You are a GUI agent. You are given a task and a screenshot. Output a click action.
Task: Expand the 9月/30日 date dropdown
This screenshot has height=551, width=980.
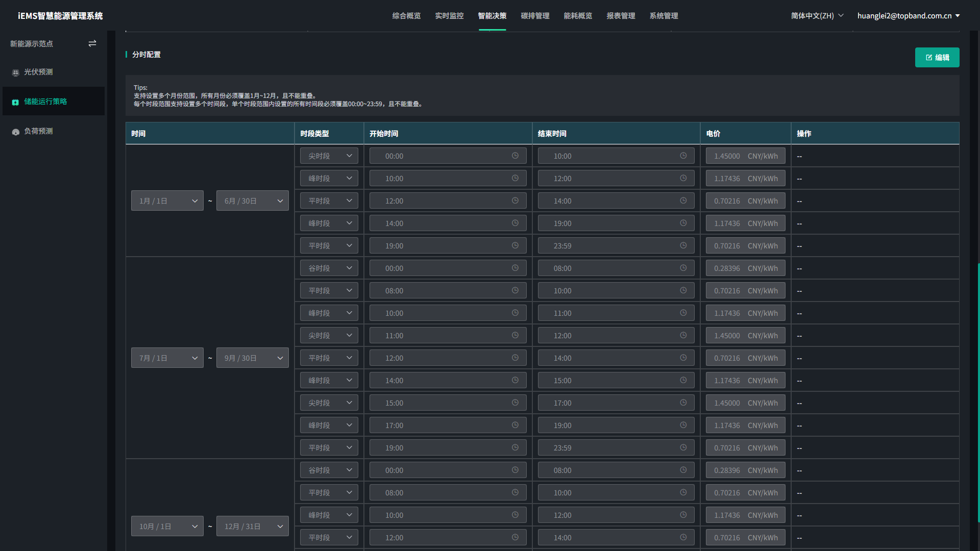pos(253,358)
